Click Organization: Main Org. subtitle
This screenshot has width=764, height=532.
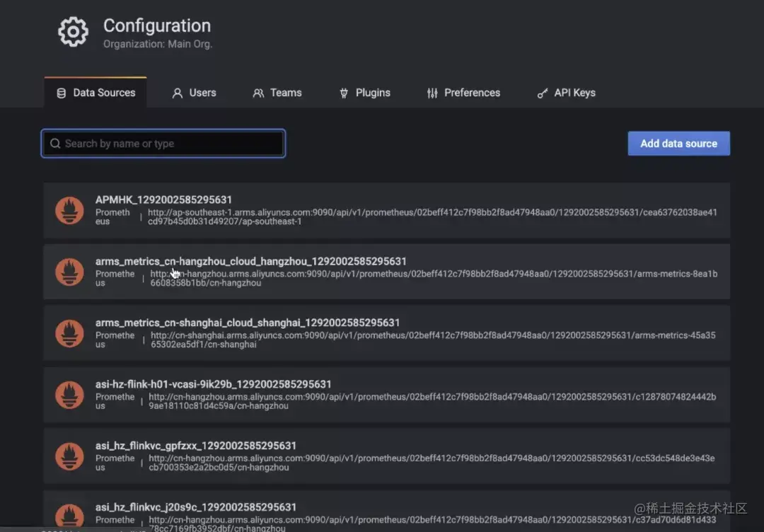coord(158,44)
